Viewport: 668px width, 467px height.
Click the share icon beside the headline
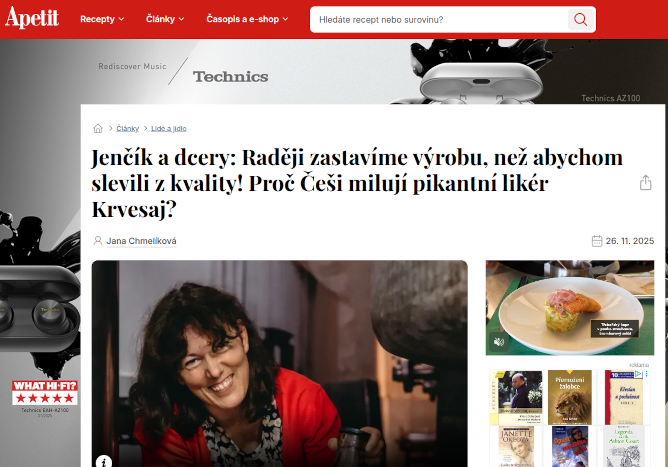click(645, 182)
